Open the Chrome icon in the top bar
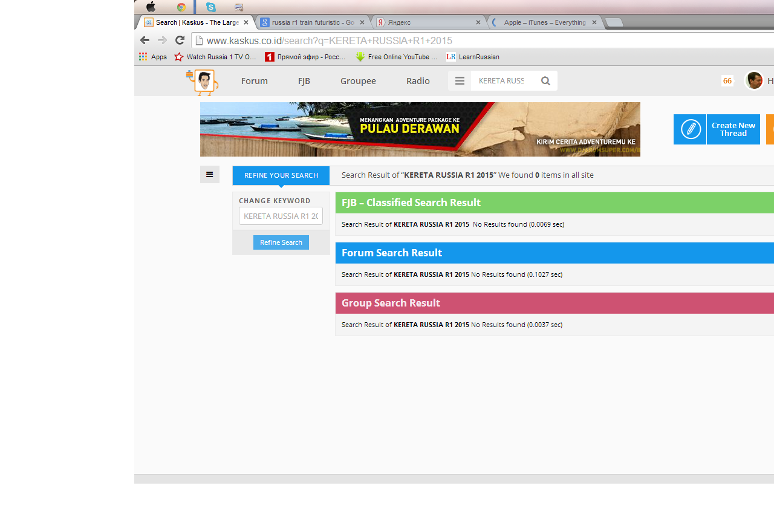 coord(181,7)
